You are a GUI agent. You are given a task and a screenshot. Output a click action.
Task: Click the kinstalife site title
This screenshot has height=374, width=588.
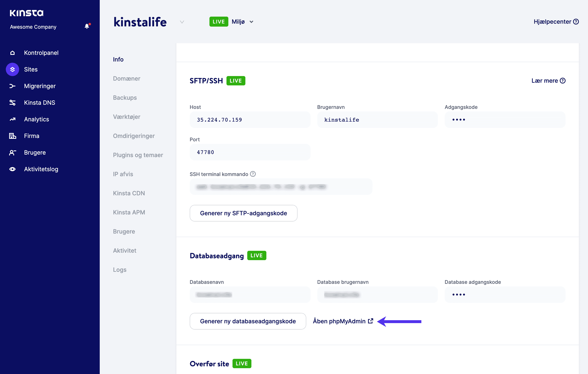coord(140,22)
